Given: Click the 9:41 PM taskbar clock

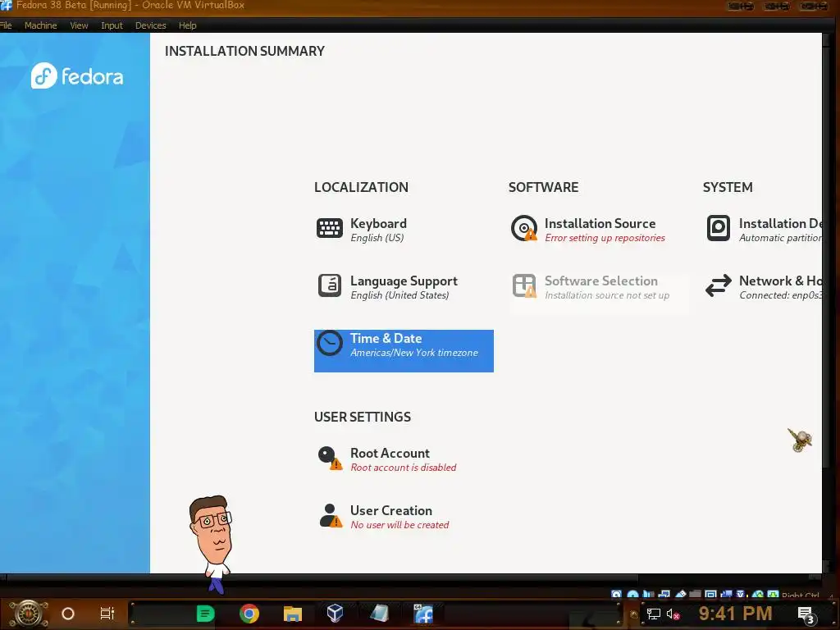Looking at the screenshot, I should coord(736,614).
